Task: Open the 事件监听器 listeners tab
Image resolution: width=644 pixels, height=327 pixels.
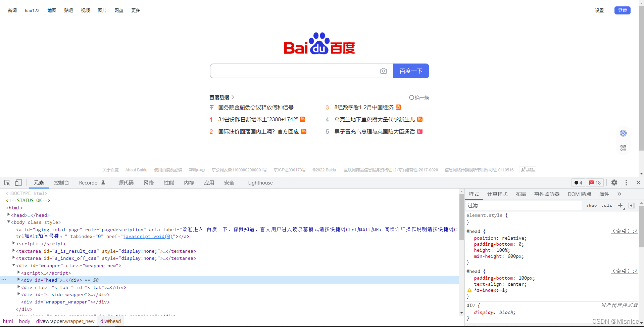Action: pyautogui.click(x=547, y=194)
